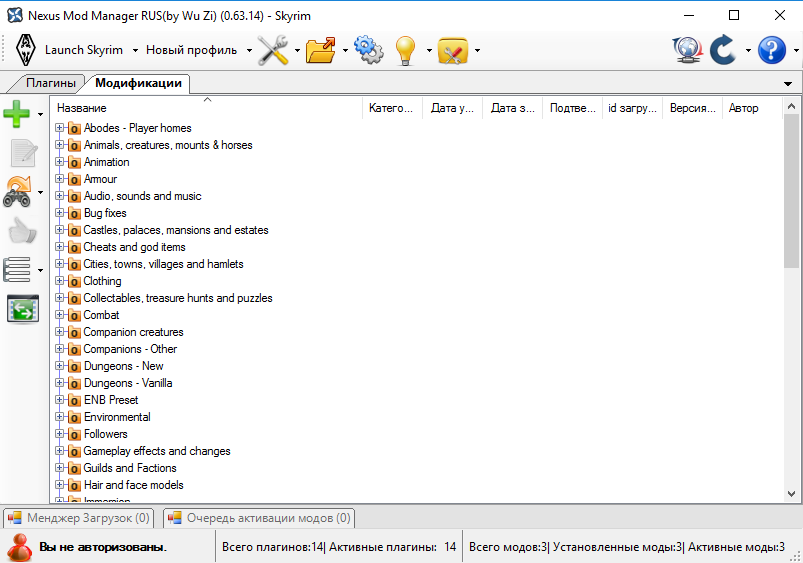Sort by the Название column header

(x=207, y=108)
